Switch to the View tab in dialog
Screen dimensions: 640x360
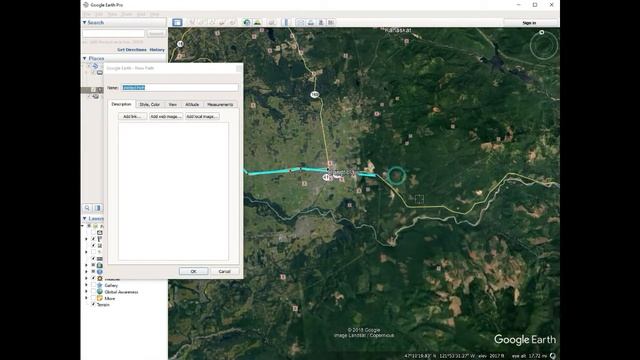pyautogui.click(x=173, y=104)
